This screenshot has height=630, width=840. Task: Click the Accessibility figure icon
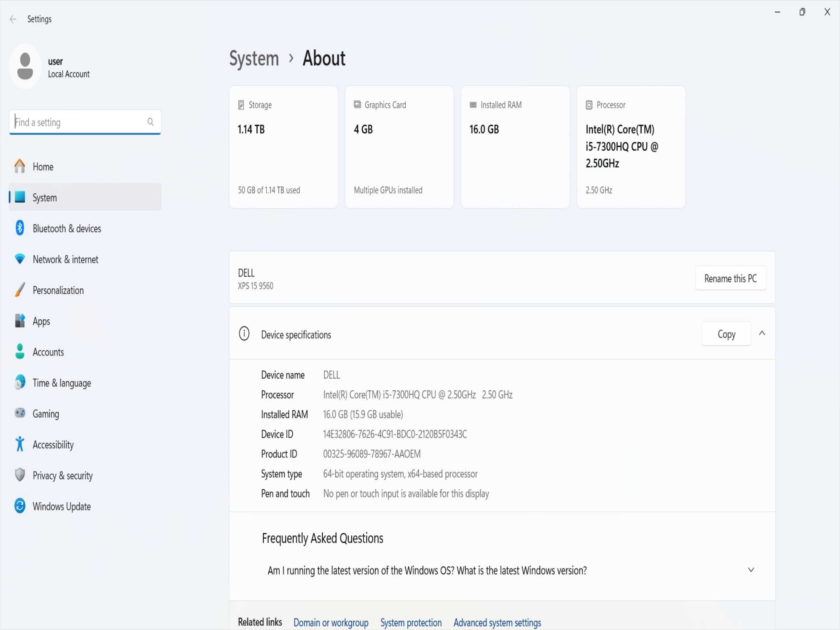20,444
